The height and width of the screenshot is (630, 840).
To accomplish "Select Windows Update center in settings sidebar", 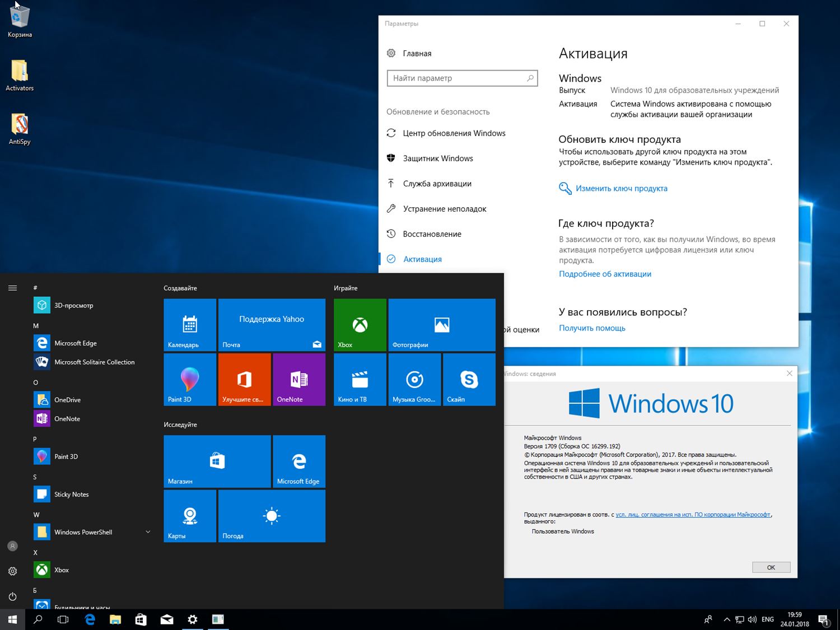I will [454, 133].
